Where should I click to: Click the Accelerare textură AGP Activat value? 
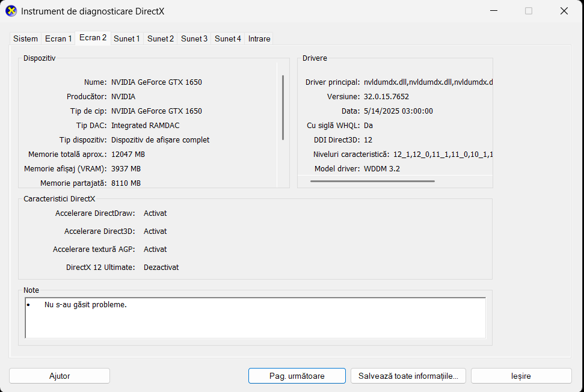point(155,250)
